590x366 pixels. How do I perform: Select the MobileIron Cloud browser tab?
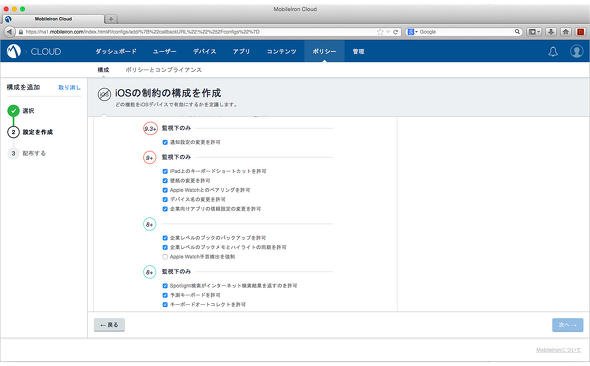point(53,19)
